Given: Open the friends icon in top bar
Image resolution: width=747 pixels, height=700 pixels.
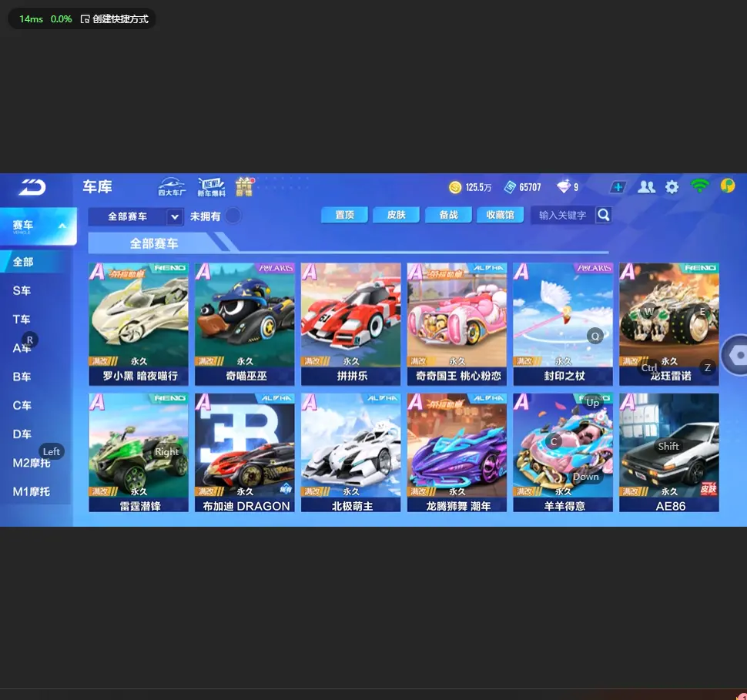Looking at the screenshot, I should pyautogui.click(x=646, y=187).
